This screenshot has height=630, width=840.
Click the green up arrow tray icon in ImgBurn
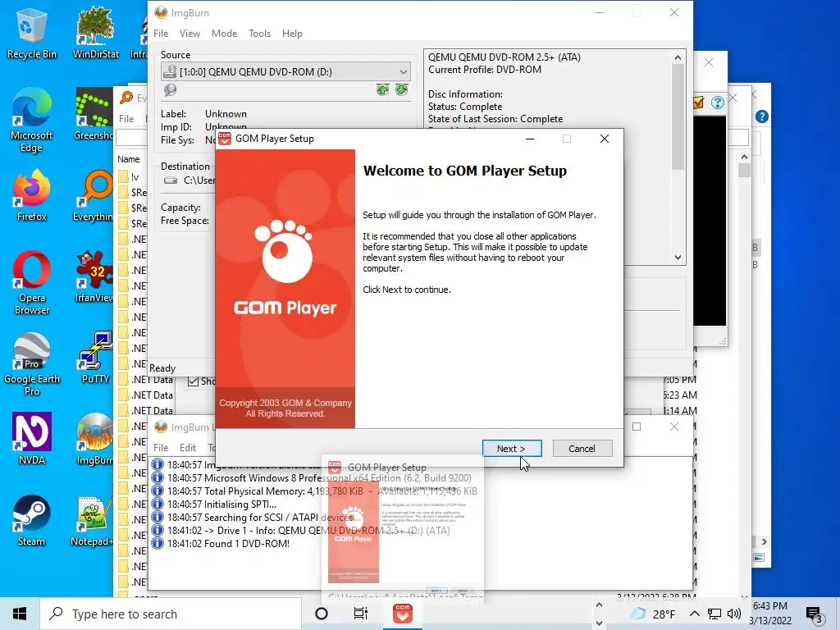[382, 90]
